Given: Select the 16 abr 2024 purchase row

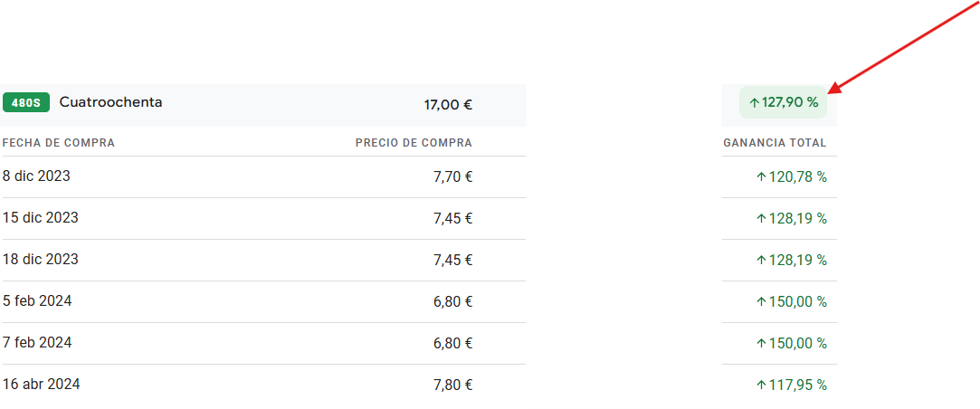Looking at the screenshot, I should click(419, 385).
